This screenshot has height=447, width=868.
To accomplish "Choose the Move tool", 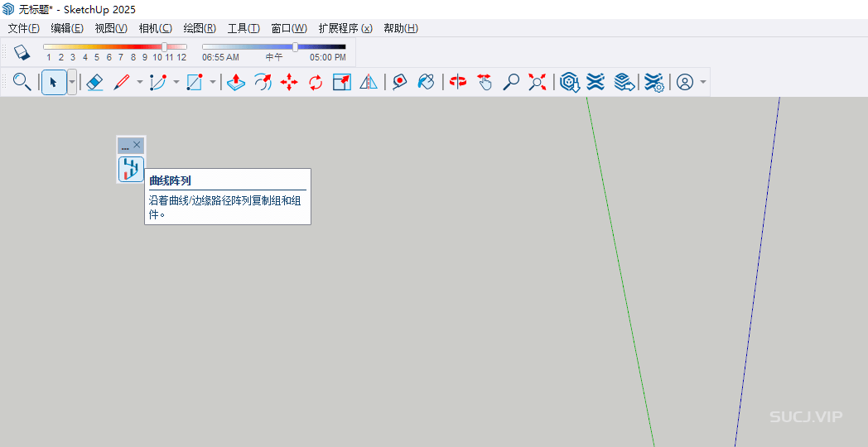I will coord(289,83).
